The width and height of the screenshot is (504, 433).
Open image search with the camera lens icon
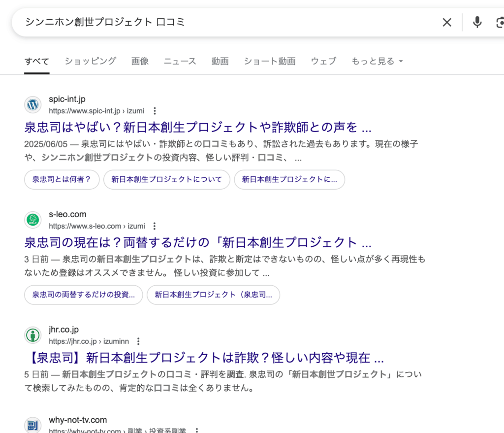coord(500,23)
